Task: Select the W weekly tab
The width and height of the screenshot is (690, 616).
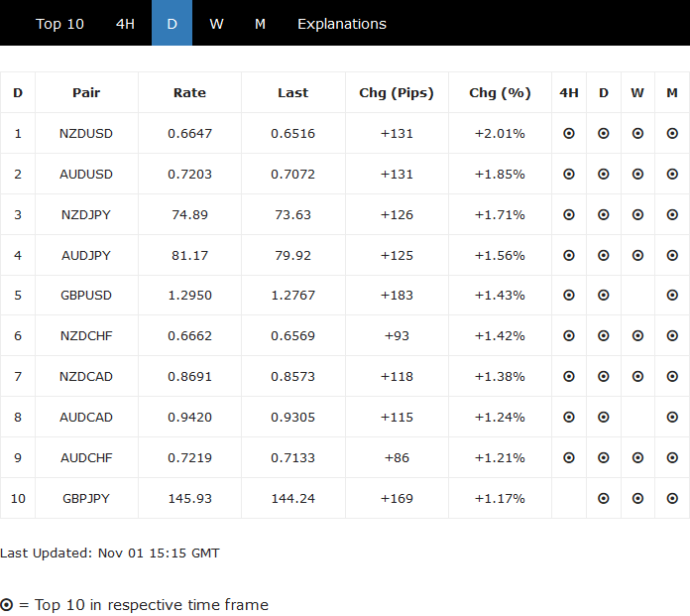Action: click(216, 24)
